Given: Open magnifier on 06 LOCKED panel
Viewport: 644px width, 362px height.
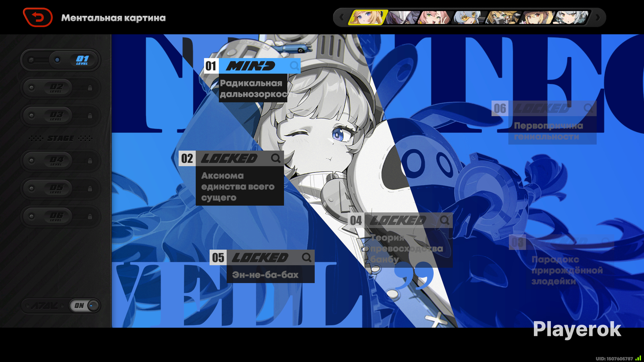Looking at the screenshot, I should [x=589, y=108].
